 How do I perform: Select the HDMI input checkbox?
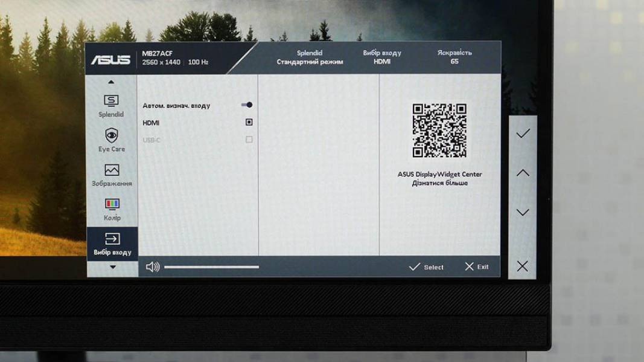click(249, 122)
